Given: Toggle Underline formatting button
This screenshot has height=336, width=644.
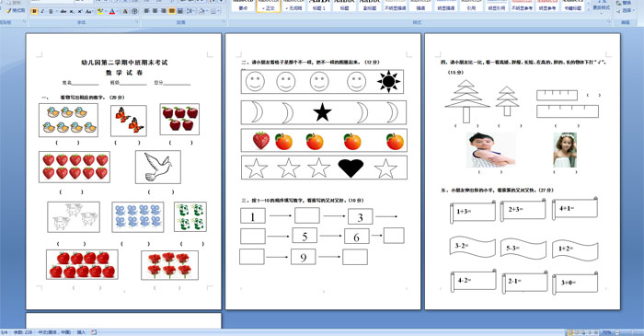Looking at the screenshot, I should click(51, 11).
